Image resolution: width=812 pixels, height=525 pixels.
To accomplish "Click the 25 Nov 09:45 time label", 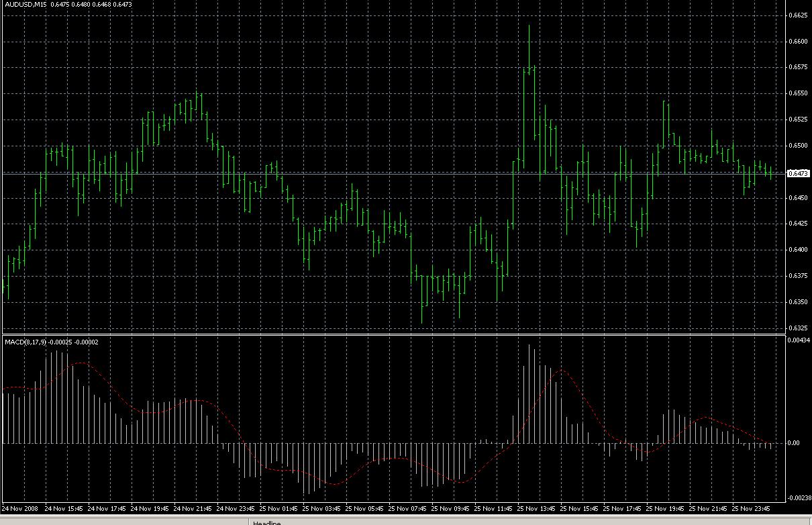I will pos(450,508).
